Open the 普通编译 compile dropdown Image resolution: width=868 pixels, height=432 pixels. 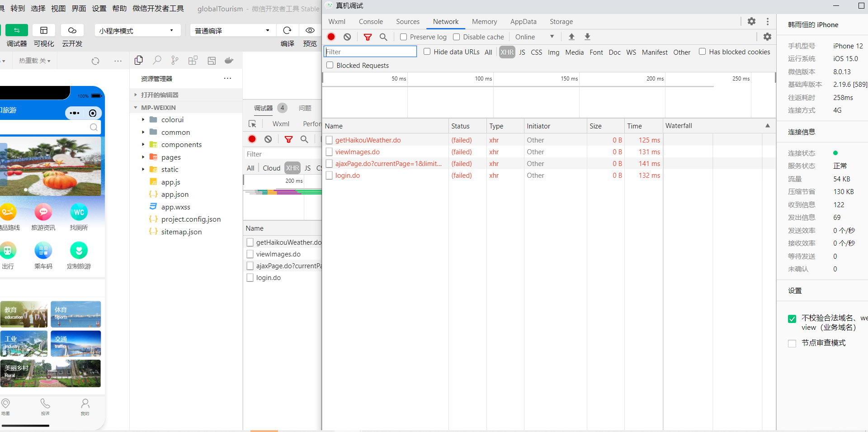[233, 30]
